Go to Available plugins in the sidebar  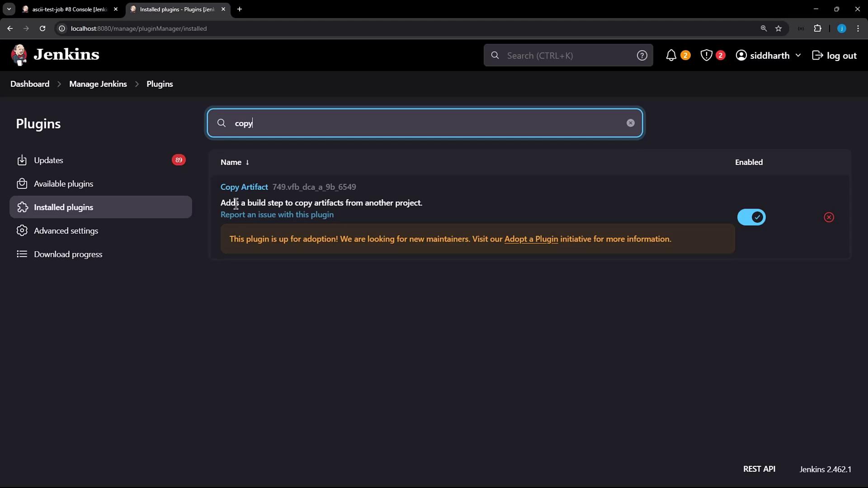63,184
